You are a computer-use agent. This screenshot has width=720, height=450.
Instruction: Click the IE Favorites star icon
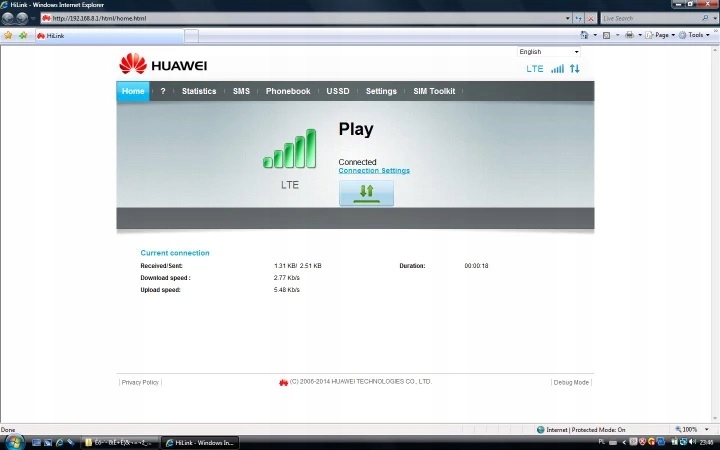coord(8,35)
